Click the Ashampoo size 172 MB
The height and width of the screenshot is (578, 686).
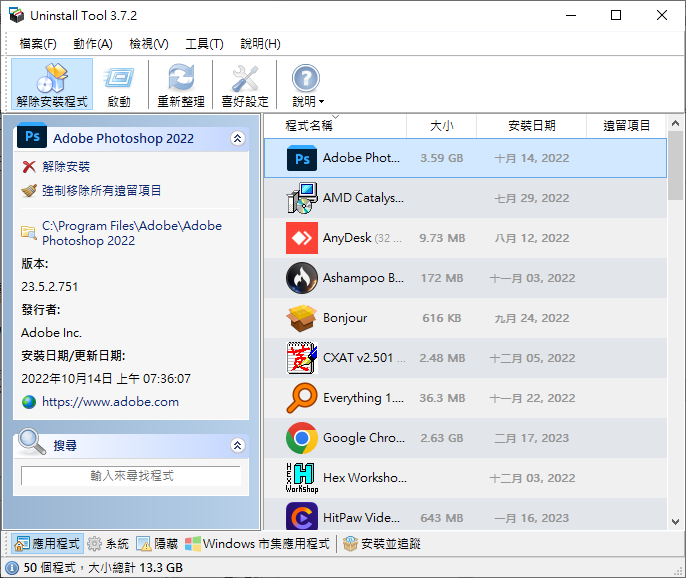(x=442, y=278)
